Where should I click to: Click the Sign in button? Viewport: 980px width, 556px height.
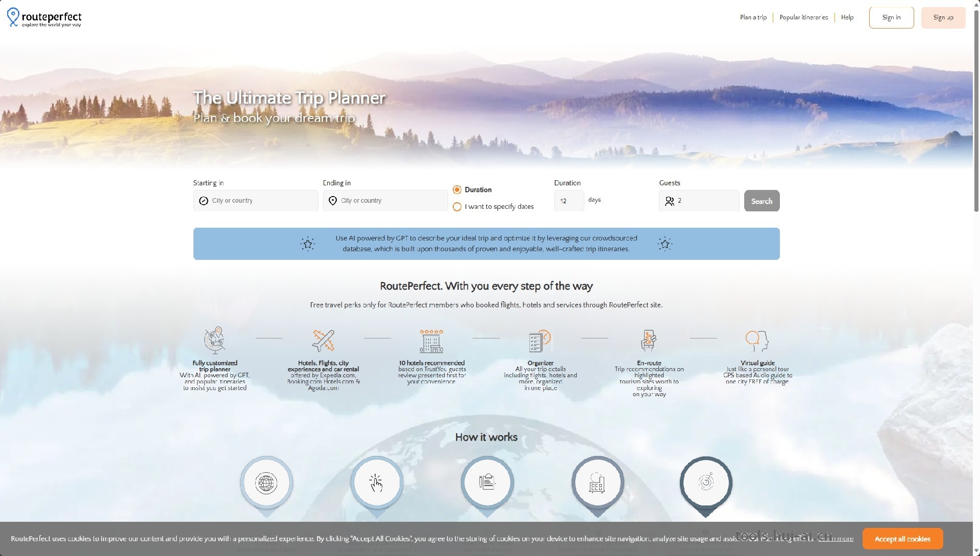click(891, 17)
